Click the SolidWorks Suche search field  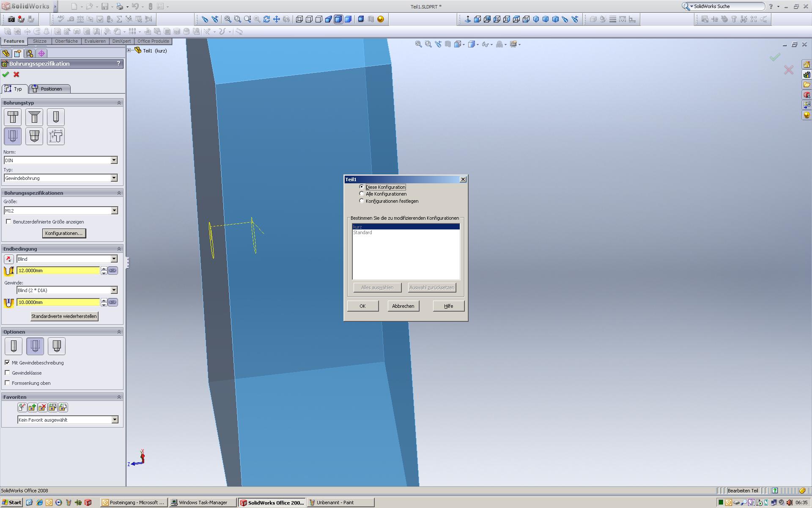coord(727,6)
